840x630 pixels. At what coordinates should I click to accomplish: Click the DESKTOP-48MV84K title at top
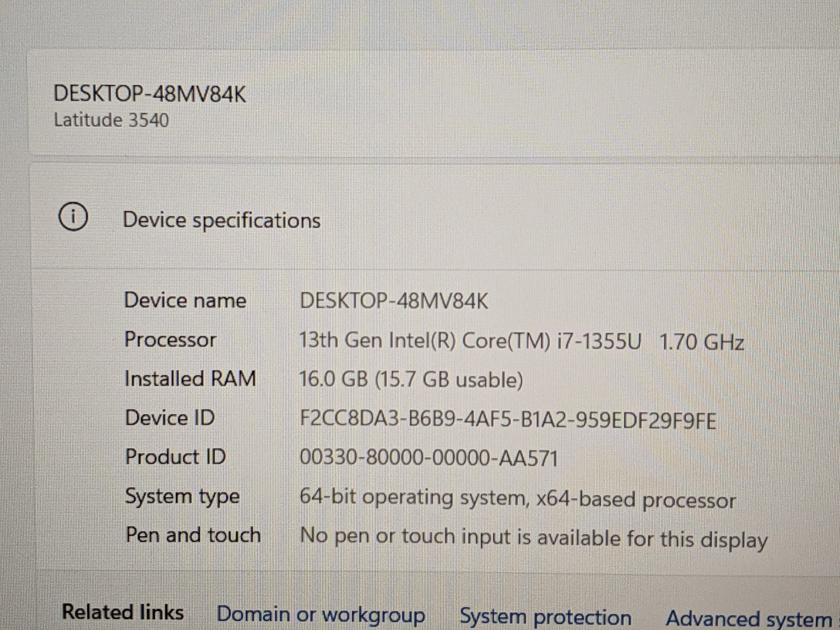[x=150, y=94]
